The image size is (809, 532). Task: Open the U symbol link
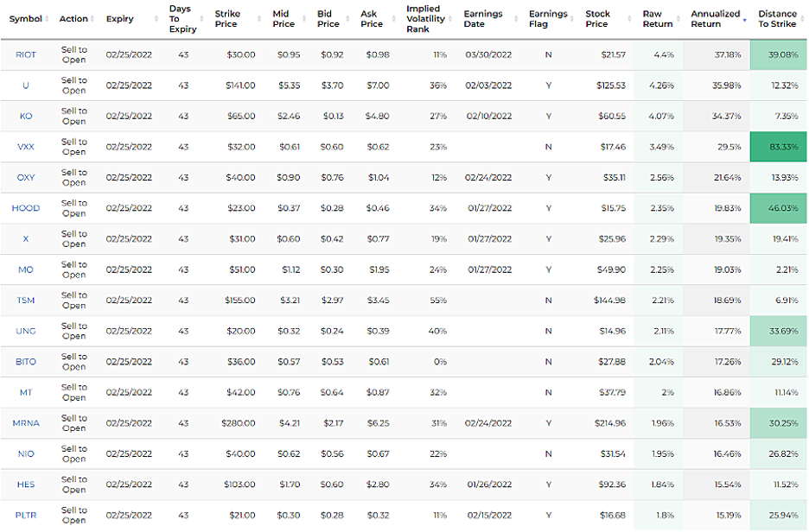(26, 85)
